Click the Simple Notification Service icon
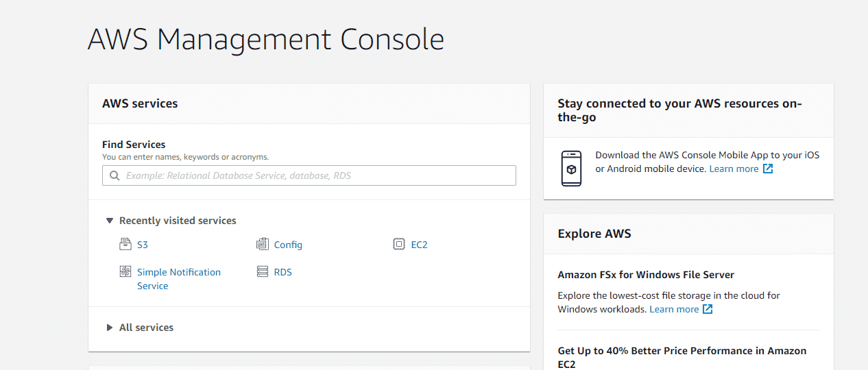868x370 pixels. coord(125,271)
